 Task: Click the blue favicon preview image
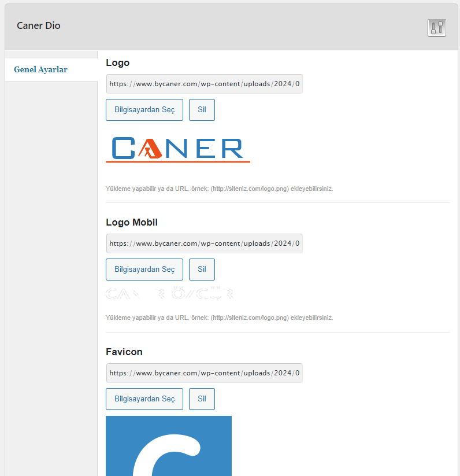tap(169, 446)
